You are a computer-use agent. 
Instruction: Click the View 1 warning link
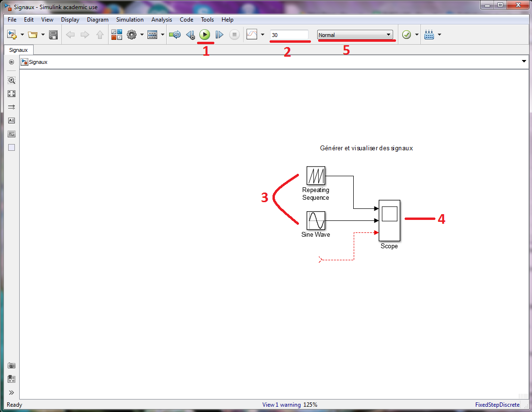[281, 405]
